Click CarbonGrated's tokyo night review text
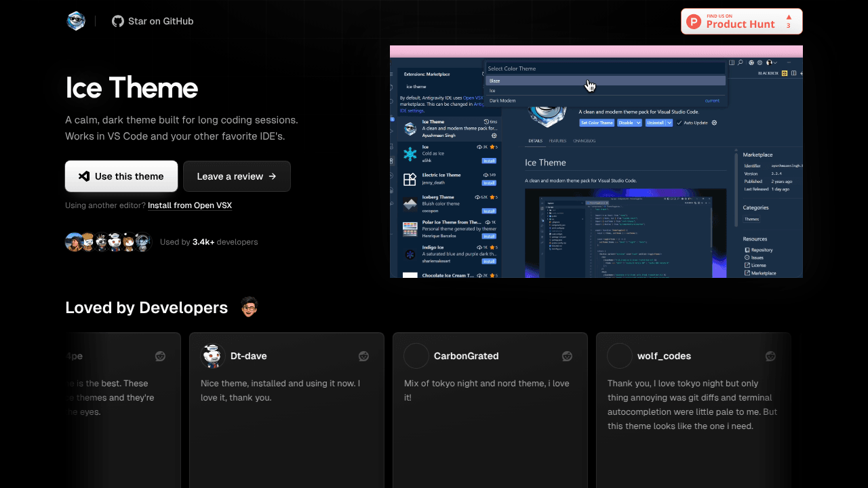This screenshot has height=488, width=868. pyautogui.click(x=487, y=390)
